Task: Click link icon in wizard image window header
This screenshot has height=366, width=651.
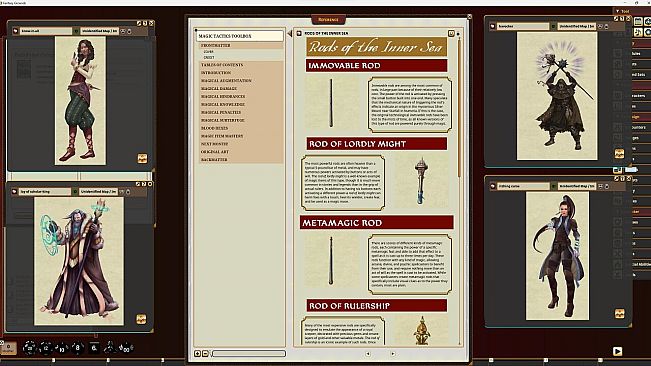Action: pyautogui.click(x=15, y=192)
